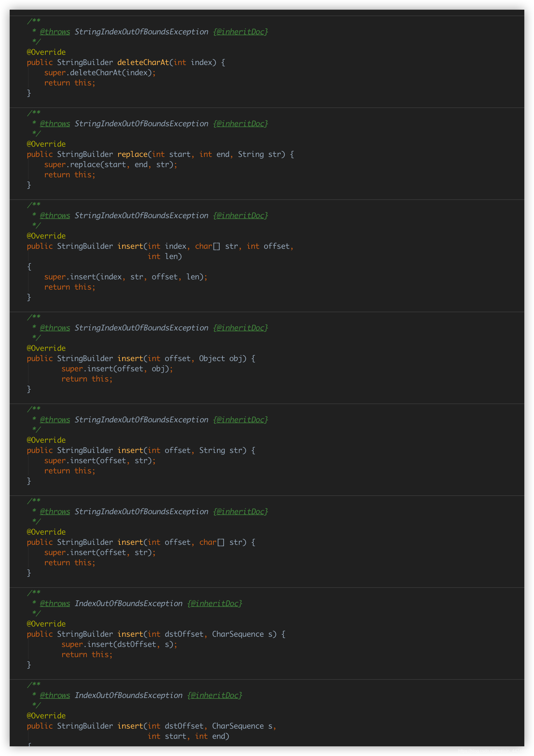Click @Override annotation above the replace method
The image size is (534, 756).
click(46, 144)
